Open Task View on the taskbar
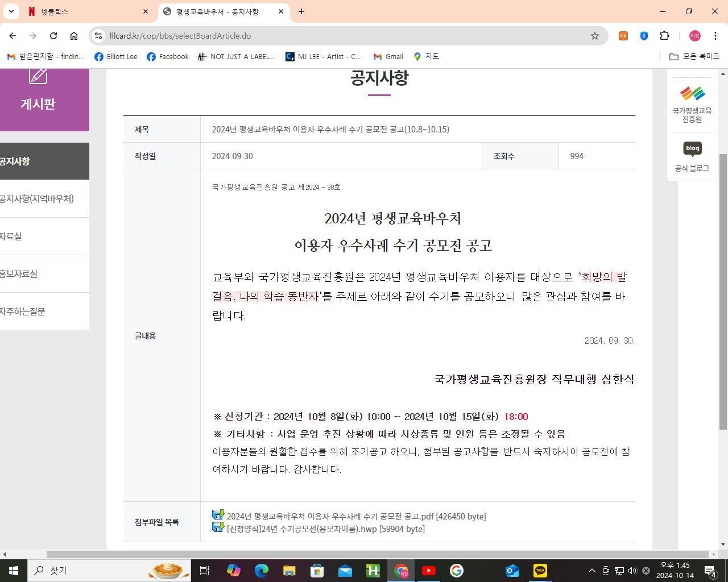Viewport: 728px width, 582px height. pyautogui.click(x=205, y=571)
